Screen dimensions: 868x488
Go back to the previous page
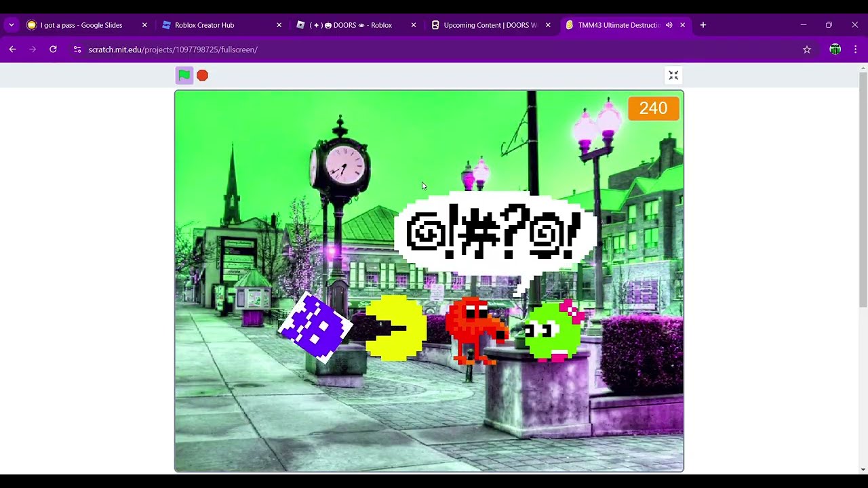12,49
